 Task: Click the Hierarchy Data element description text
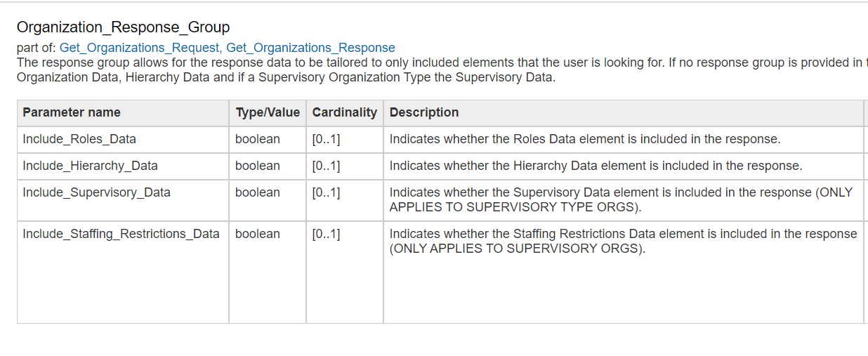pos(596,166)
